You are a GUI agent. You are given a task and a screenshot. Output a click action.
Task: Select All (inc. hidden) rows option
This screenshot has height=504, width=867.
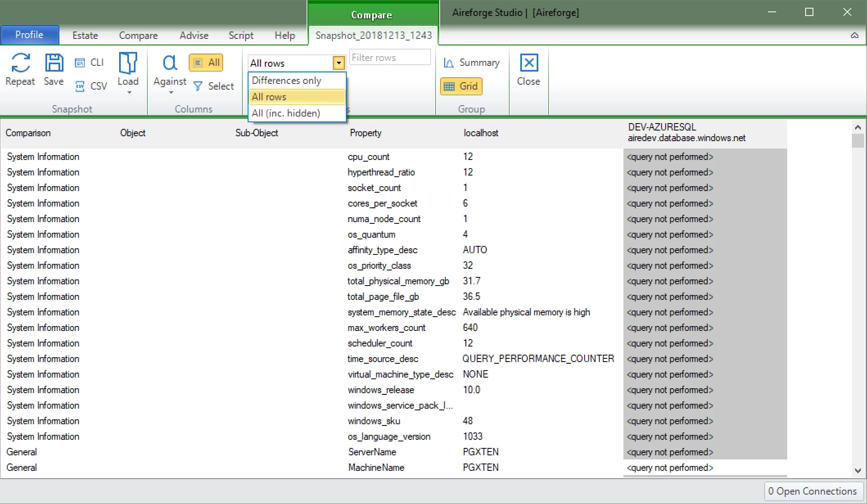click(286, 113)
